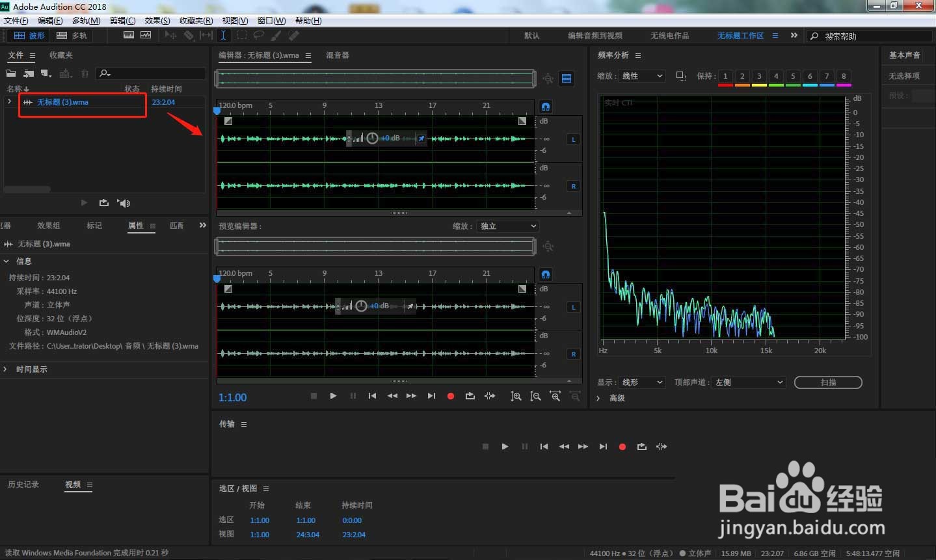Screen dimensions: 936x560
Task: Toggle right channel R button in top editor
Action: 573,186
